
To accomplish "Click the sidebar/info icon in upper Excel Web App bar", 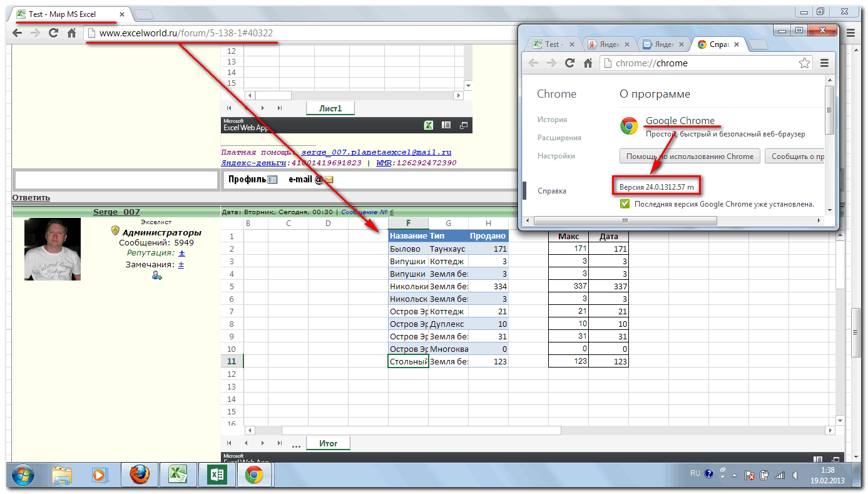I will tap(446, 125).
